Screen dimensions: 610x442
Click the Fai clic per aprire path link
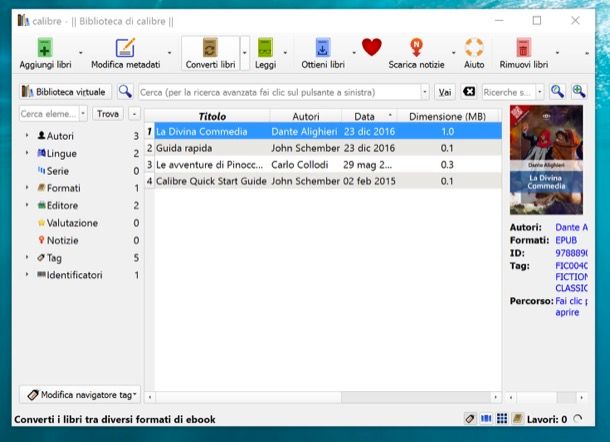point(571,307)
